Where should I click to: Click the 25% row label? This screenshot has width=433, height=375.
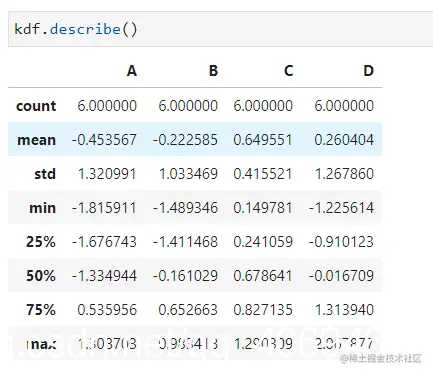[x=41, y=242]
